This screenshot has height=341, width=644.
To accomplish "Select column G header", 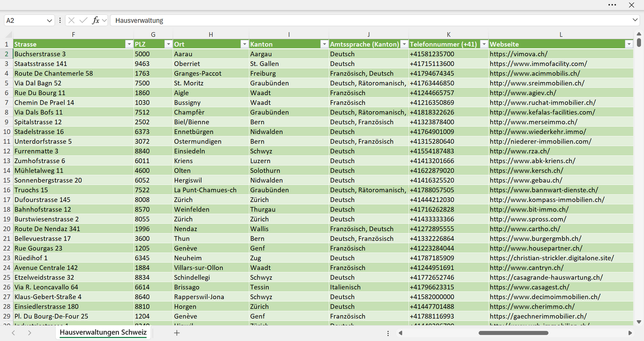I will 153,35.
